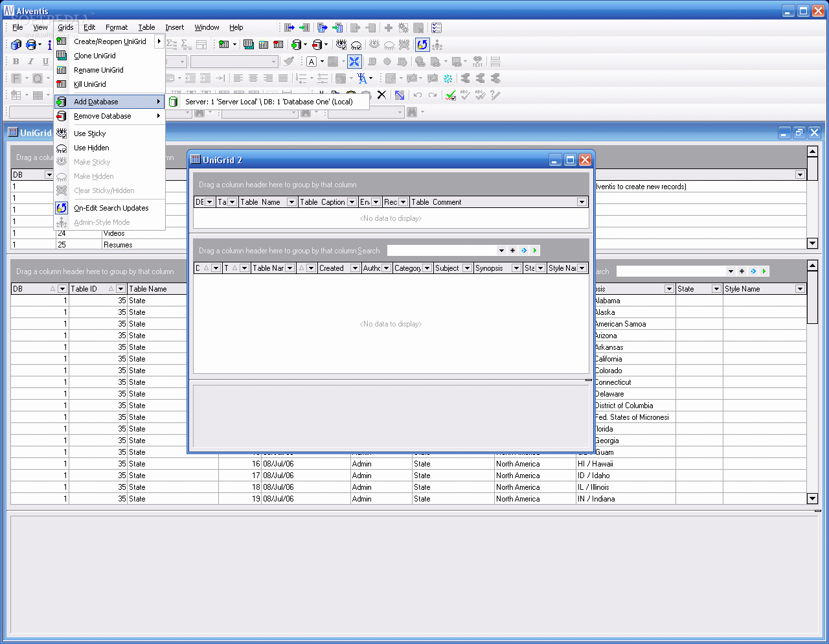
Task: Click the checklist icon right of the Help menu
Action: (437, 28)
